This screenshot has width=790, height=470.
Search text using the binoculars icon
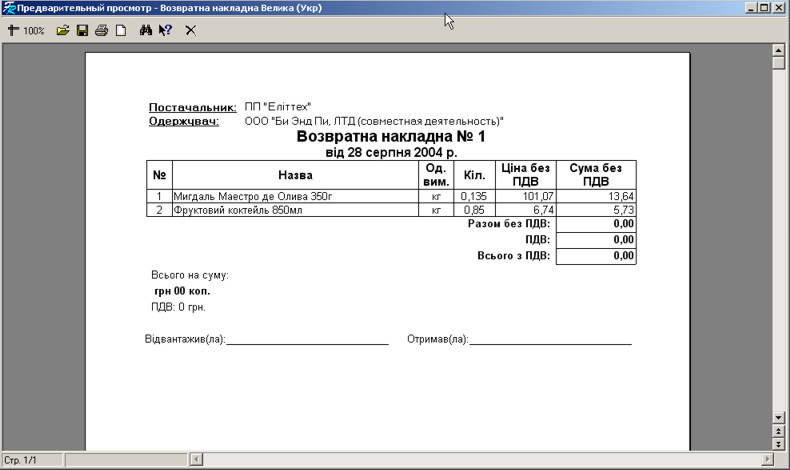click(146, 31)
